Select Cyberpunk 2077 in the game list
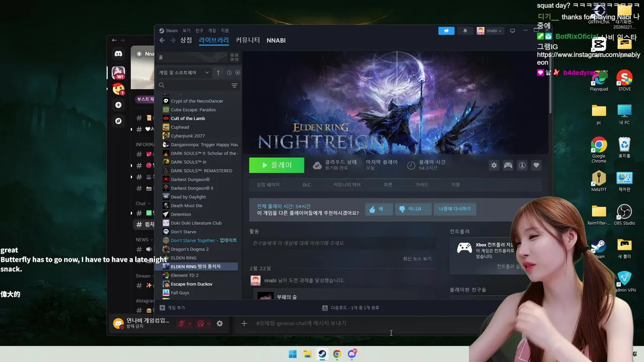Viewport: 644px width, 362px height. (188, 136)
